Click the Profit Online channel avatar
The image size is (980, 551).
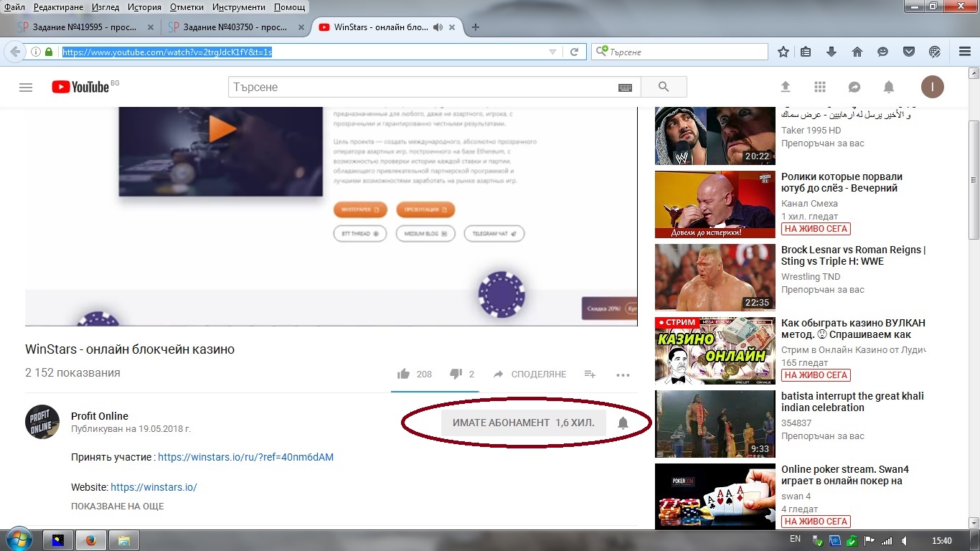(42, 422)
